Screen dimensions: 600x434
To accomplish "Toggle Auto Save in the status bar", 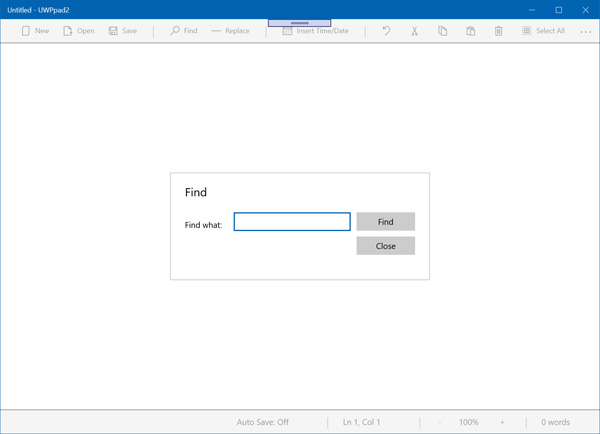I will 262,422.
